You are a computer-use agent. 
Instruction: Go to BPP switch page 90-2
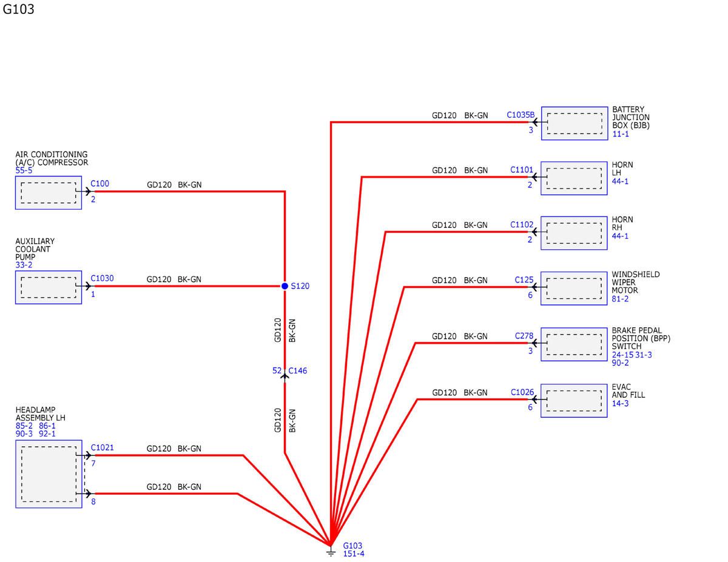620,363
